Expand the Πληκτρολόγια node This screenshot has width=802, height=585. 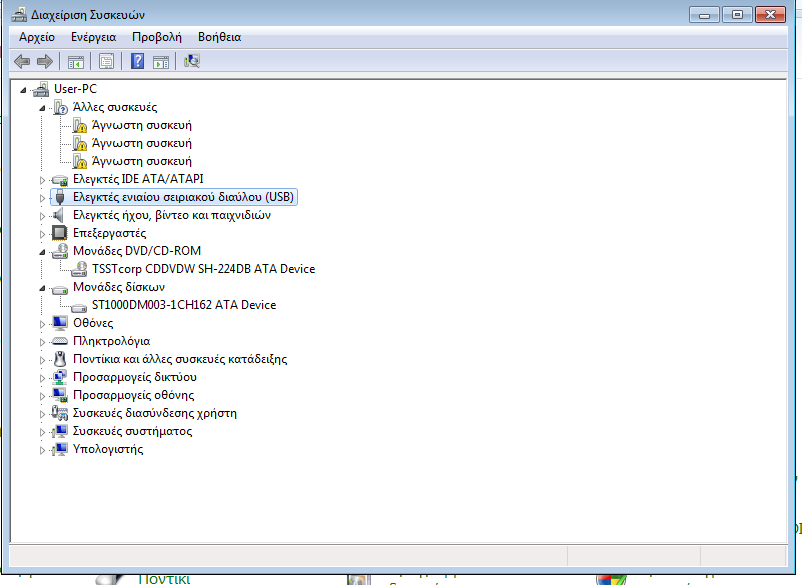click(x=42, y=342)
